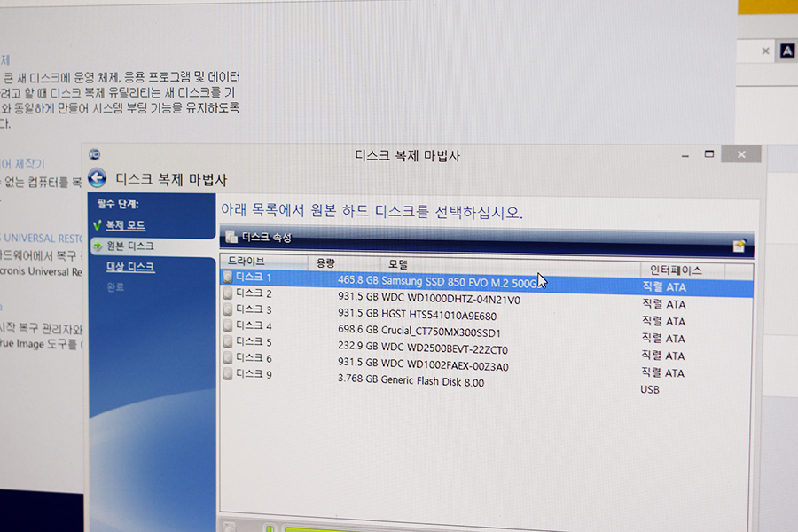The width and height of the screenshot is (798, 532).
Task: Select the WDC WD1002FAEX-00Z3A0 disk row
Action: (x=417, y=365)
